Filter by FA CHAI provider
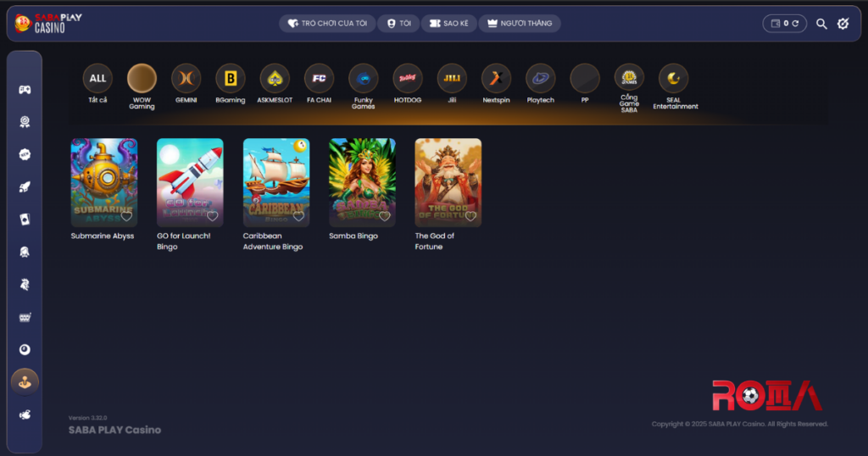 point(319,79)
